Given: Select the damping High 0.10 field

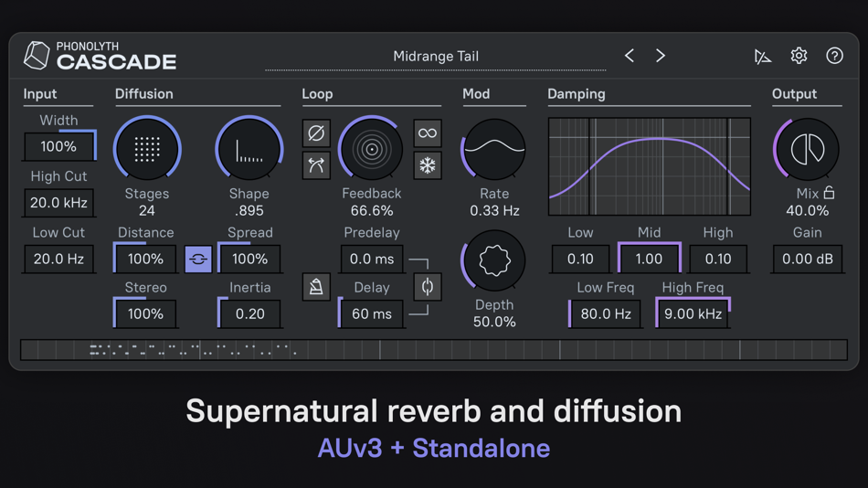Looking at the screenshot, I should click(718, 259).
